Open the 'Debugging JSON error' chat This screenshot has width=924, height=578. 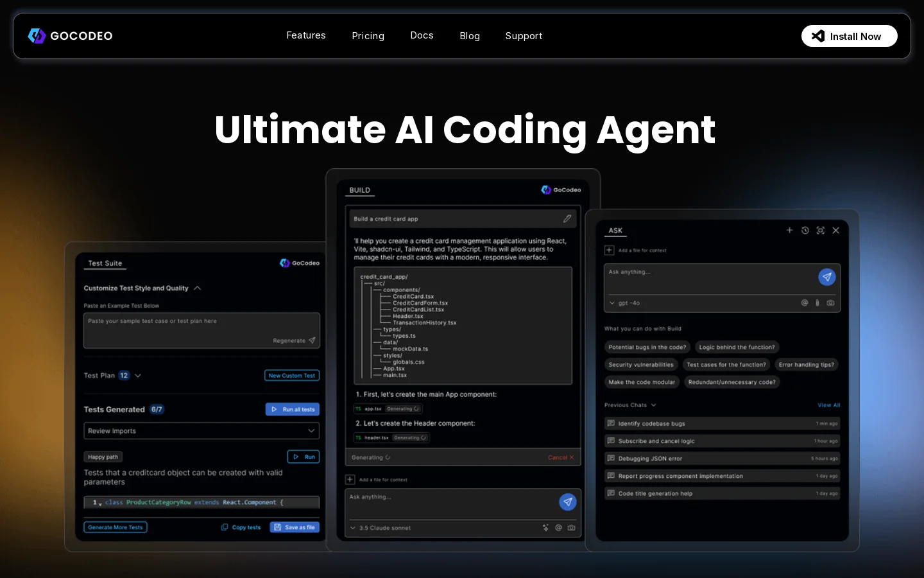click(x=722, y=459)
